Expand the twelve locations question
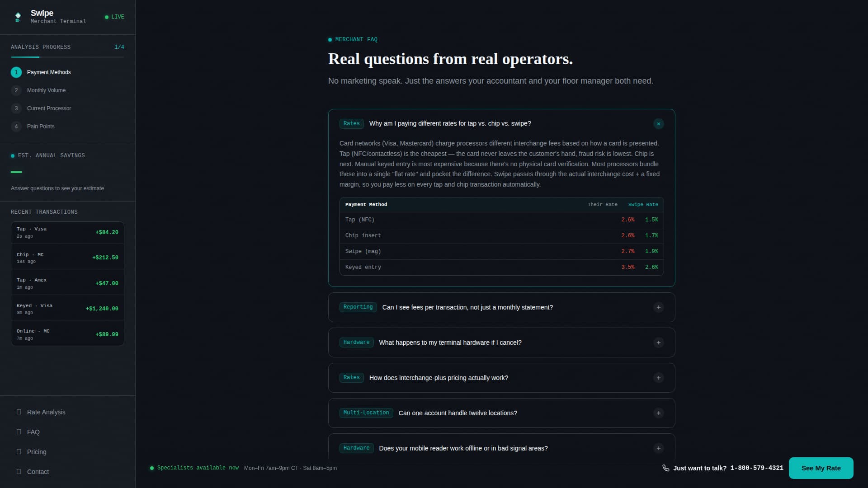 [501, 413]
